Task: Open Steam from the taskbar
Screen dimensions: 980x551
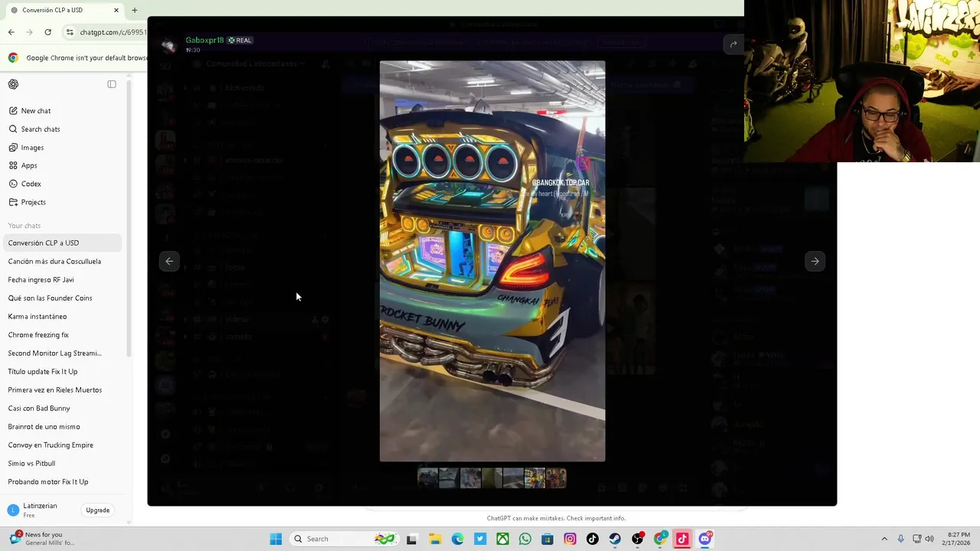Action: coord(615,539)
